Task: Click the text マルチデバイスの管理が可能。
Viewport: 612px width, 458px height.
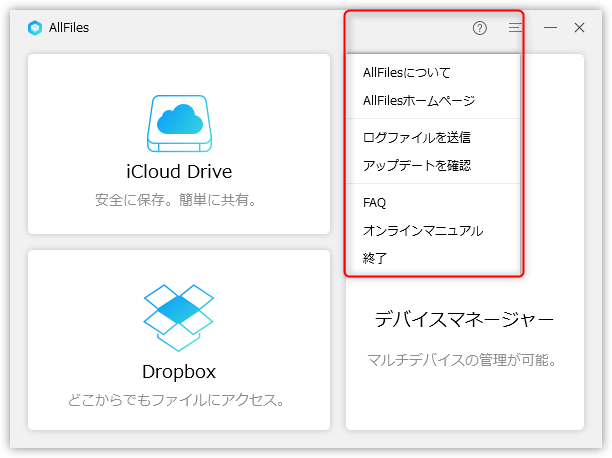Action: click(462, 360)
